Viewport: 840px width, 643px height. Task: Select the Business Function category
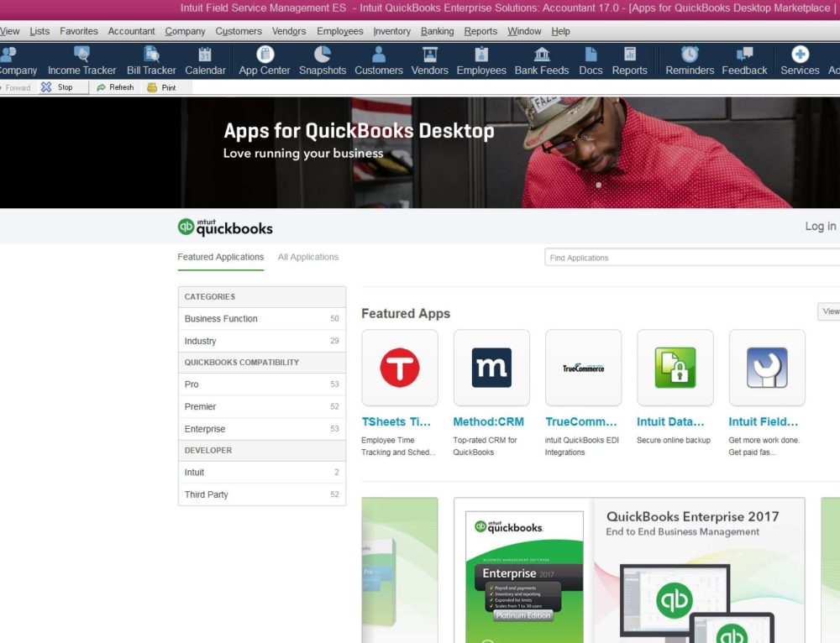[x=218, y=319]
